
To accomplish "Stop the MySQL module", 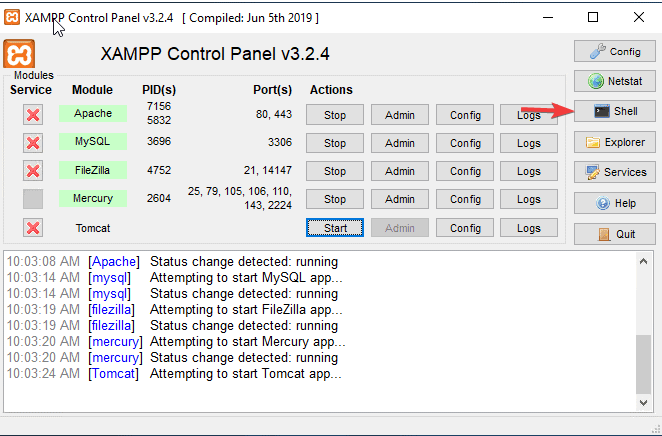I will (335, 143).
